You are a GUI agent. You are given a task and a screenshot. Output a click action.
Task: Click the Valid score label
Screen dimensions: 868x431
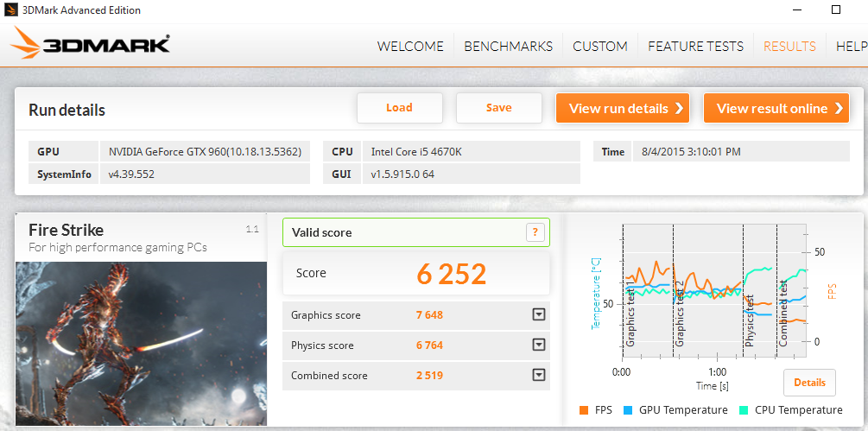click(321, 232)
